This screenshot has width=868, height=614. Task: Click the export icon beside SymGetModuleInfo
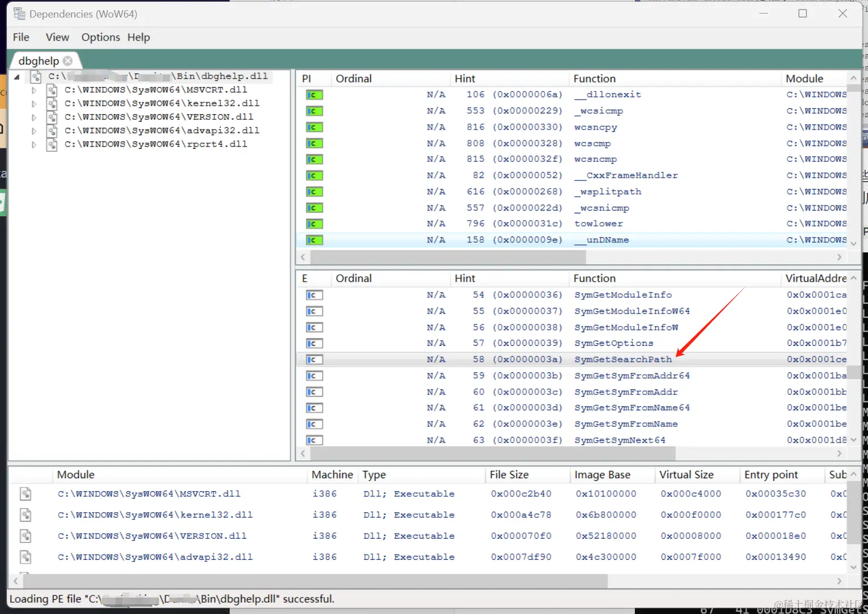click(x=314, y=295)
